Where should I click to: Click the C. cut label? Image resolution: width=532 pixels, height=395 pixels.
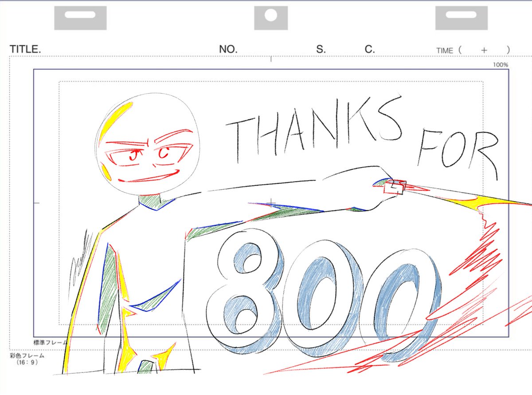pos(368,49)
